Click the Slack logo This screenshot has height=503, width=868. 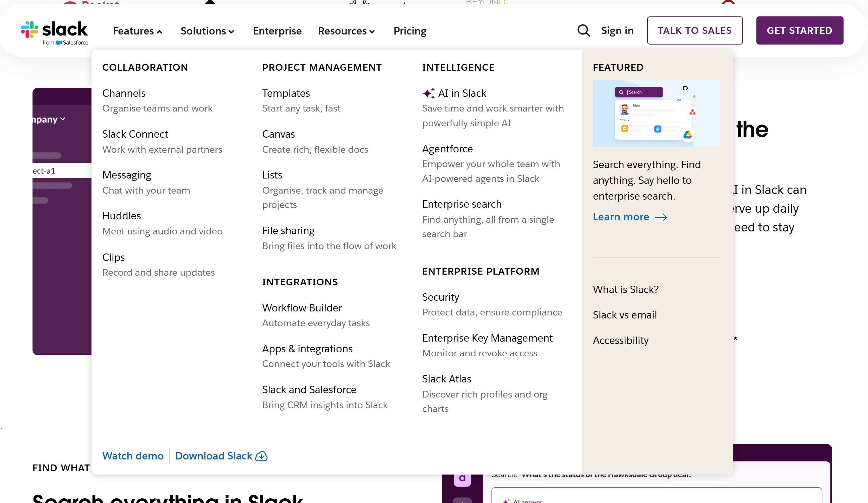tap(54, 33)
